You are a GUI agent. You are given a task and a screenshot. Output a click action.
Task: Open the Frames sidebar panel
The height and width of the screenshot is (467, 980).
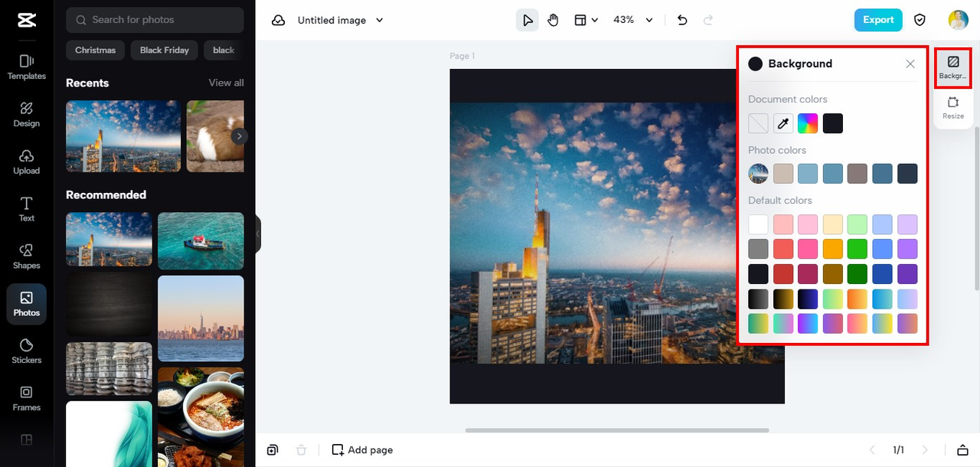pyautogui.click(x=26, y=398)
